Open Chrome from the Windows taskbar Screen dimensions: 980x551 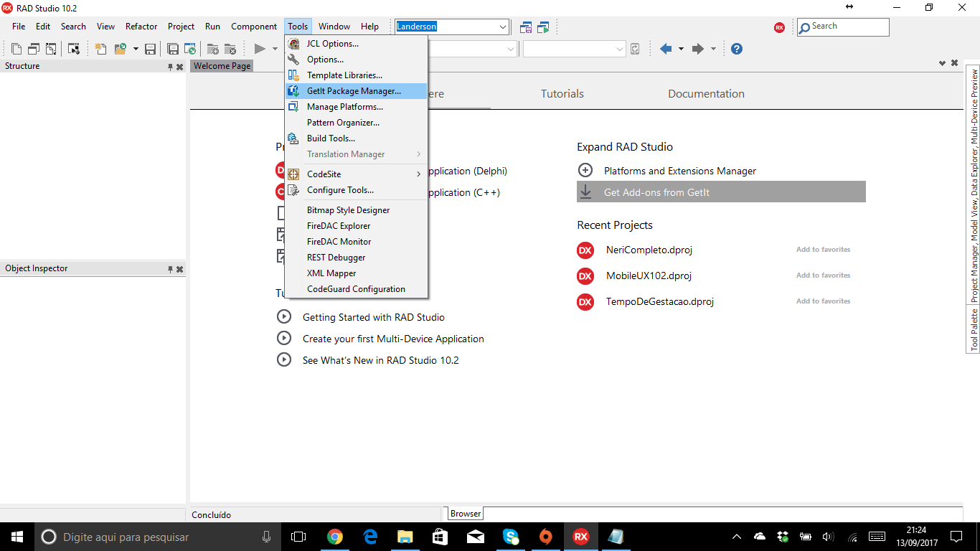[334, 537]
